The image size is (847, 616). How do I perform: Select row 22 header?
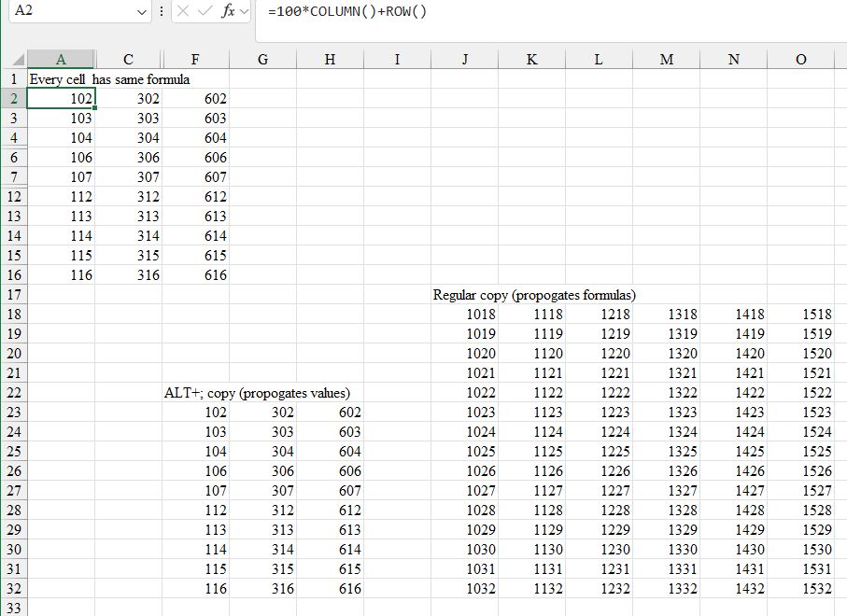[x=14, y=393]
